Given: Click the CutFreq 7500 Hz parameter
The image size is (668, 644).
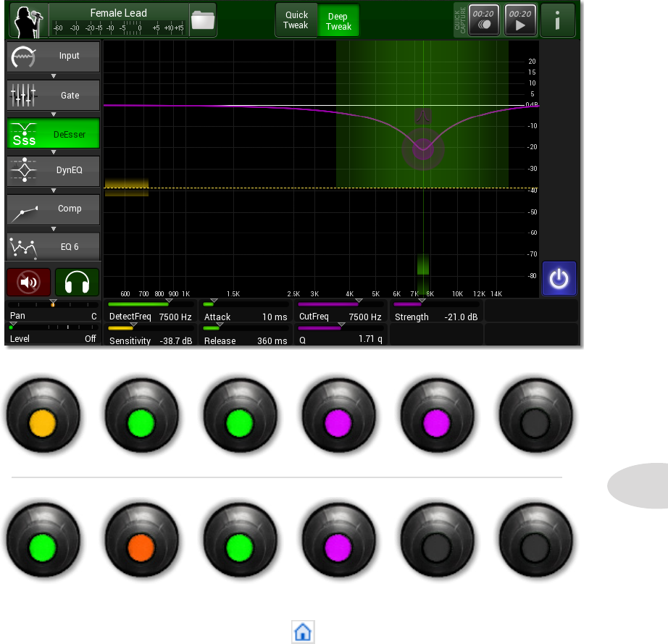Looking at the screenshot, I should pos(341,311).
